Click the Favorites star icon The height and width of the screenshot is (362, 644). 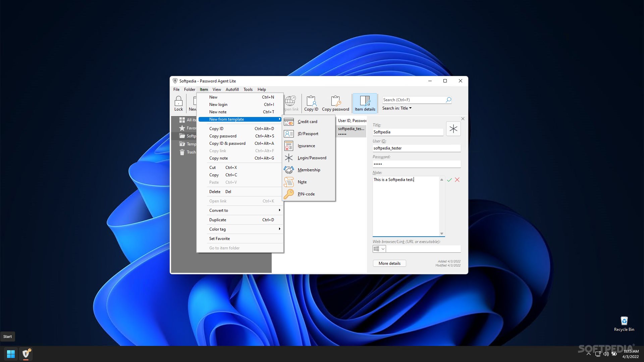point(182,128)
